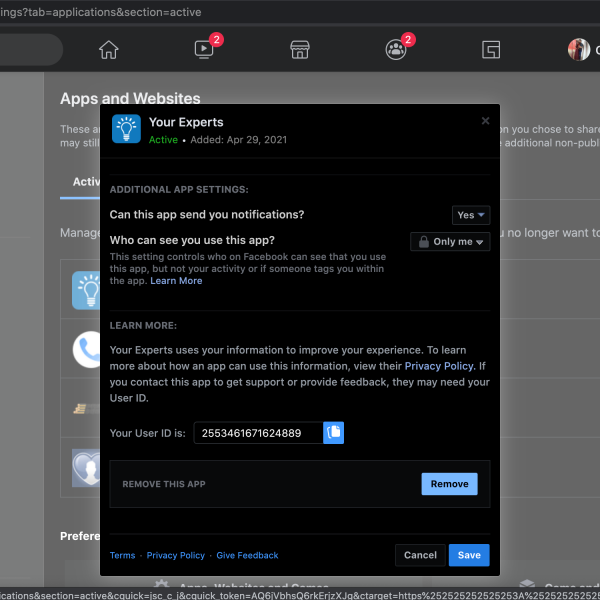Go to Facebook Home icon
The width and height of the screenshot is (600, 600).
[x=109, y=50]
